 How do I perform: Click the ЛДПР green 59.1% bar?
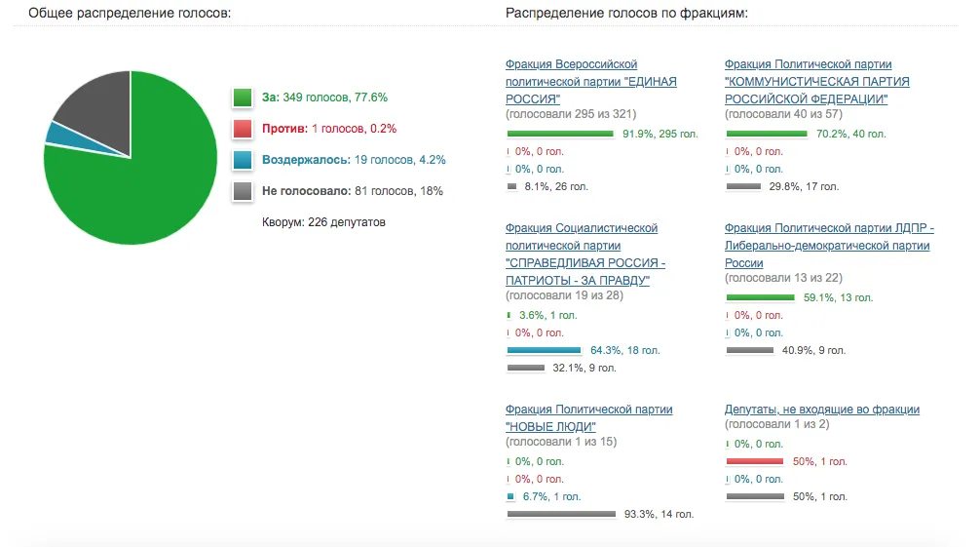pyautogui.click(x=760, y=297)
